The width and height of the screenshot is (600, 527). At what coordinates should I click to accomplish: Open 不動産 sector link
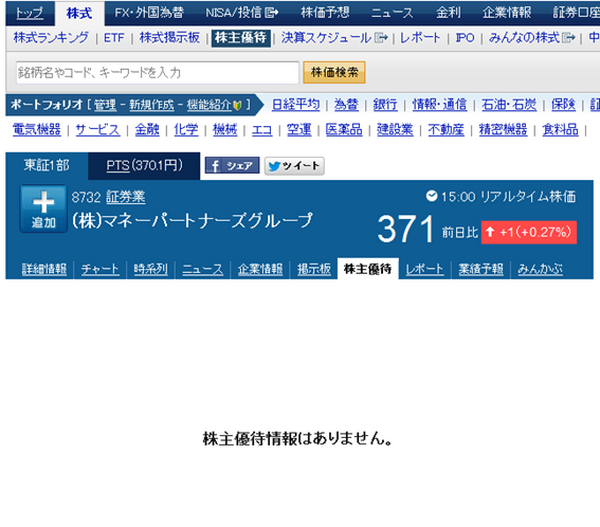point(446,130)
